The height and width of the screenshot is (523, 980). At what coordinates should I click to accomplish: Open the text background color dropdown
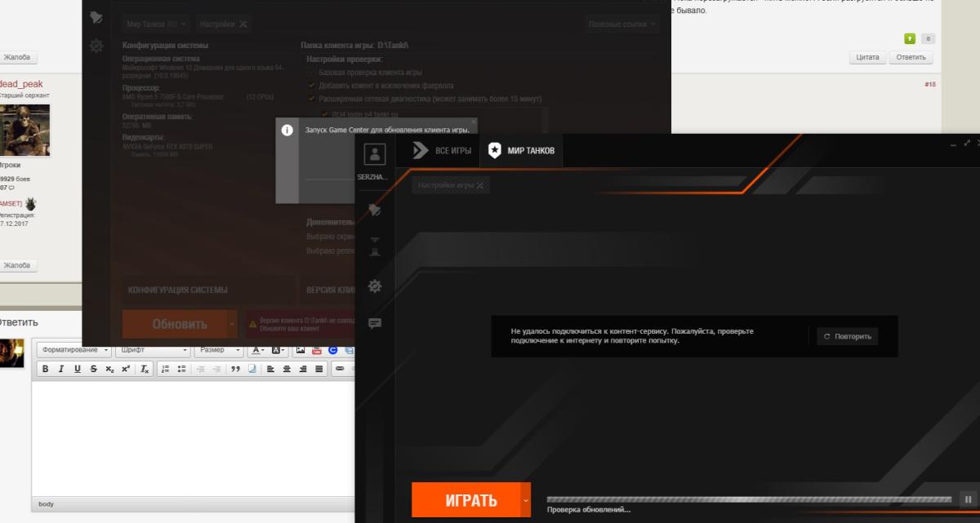point(278,350)
